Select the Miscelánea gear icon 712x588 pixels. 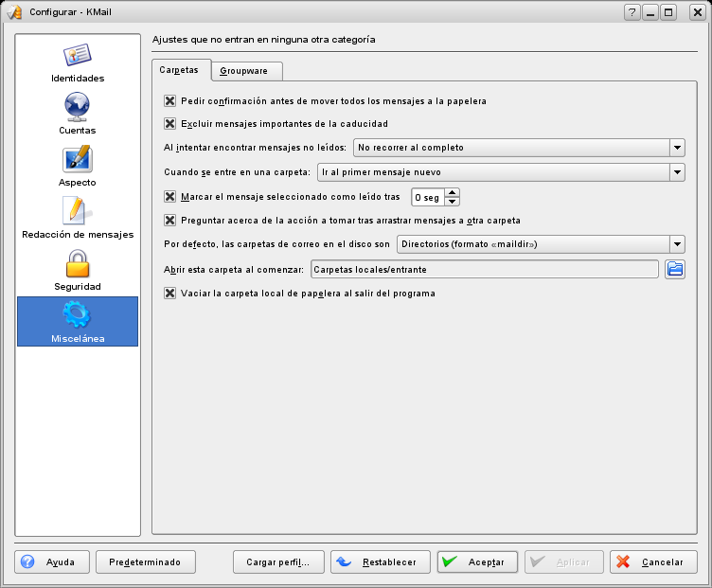click(x=78, y=314)
